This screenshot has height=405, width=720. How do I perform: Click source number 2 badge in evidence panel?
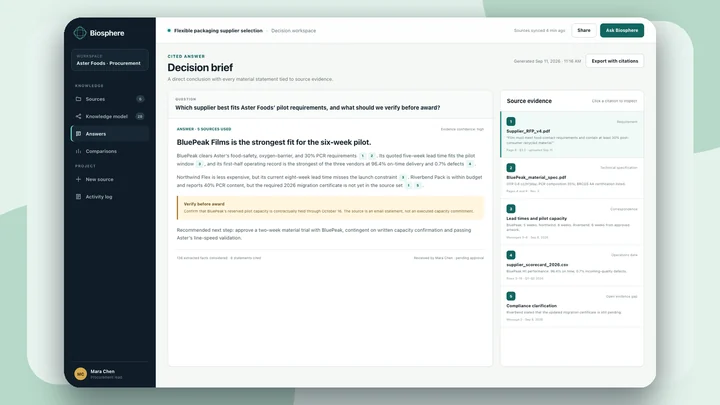tap(511, 168)
